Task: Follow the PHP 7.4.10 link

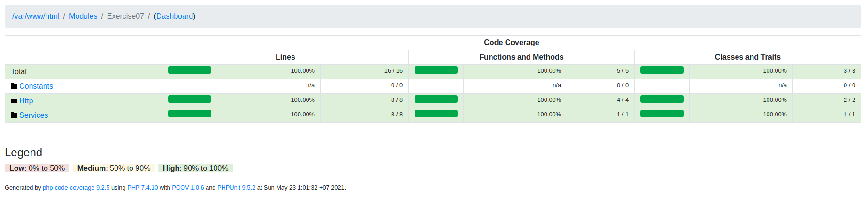Action: [x=143, y=187]
